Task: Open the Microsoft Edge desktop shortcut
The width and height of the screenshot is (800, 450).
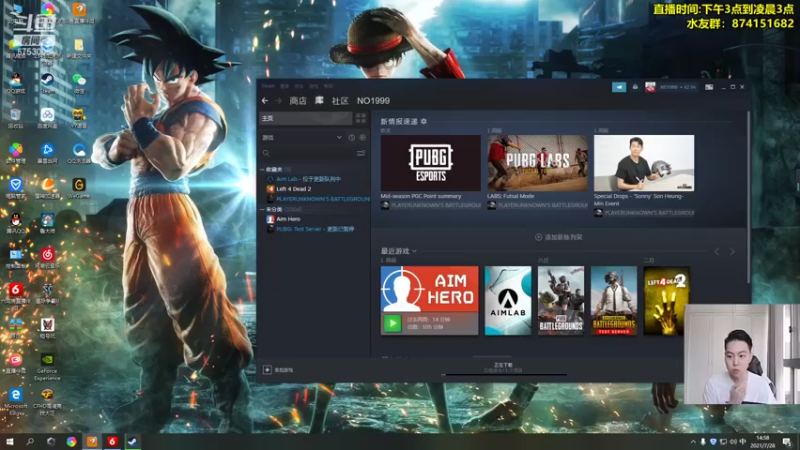Action: 16,401
